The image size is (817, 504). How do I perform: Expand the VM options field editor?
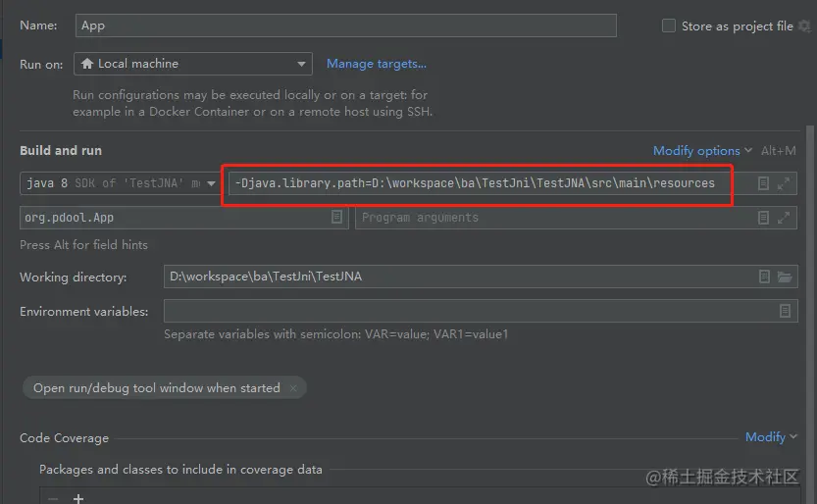click(784, 183)
